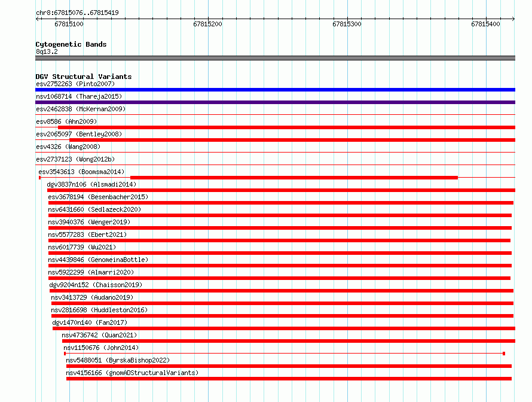The image size is (532, 402).
Task: Open dgv3837n106 (Alsmadi2014) variant
Action: pos(91,184)
